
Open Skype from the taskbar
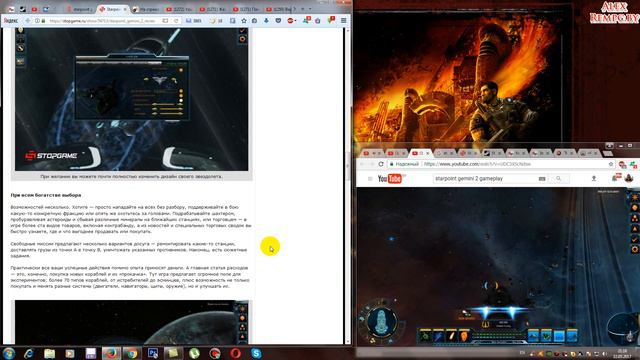[256, 353]
